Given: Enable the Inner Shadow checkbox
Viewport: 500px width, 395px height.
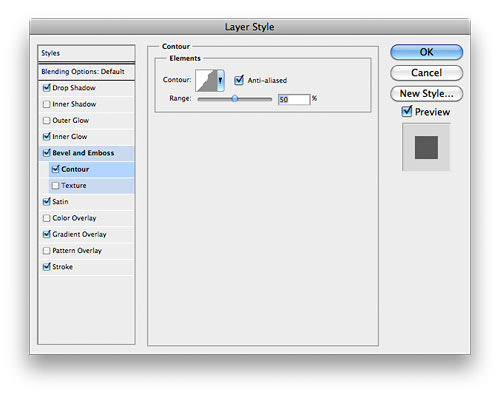Looking at the screenshot, I should coord(47,104).
